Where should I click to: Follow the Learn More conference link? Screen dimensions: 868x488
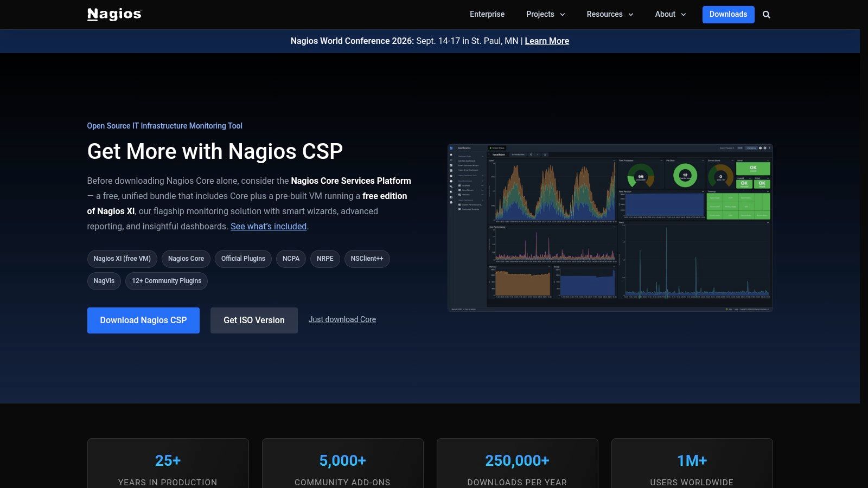coord(547,41)
